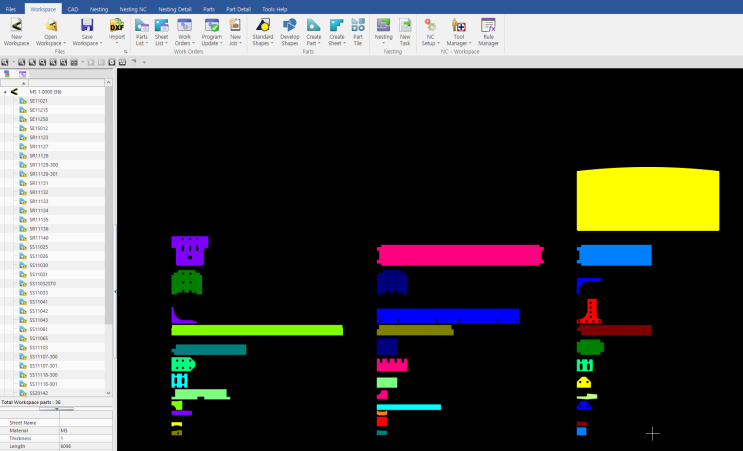The width and height of the screenshot is (743, 451).
Task: Select the long blue strip with holes
Action: [448, 316]
